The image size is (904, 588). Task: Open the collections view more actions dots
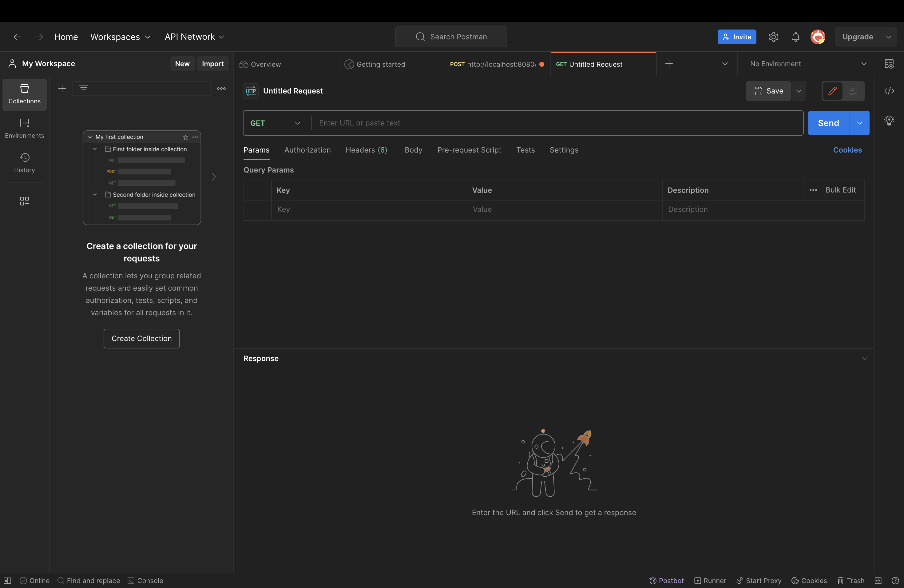click(x=221, y=89)
